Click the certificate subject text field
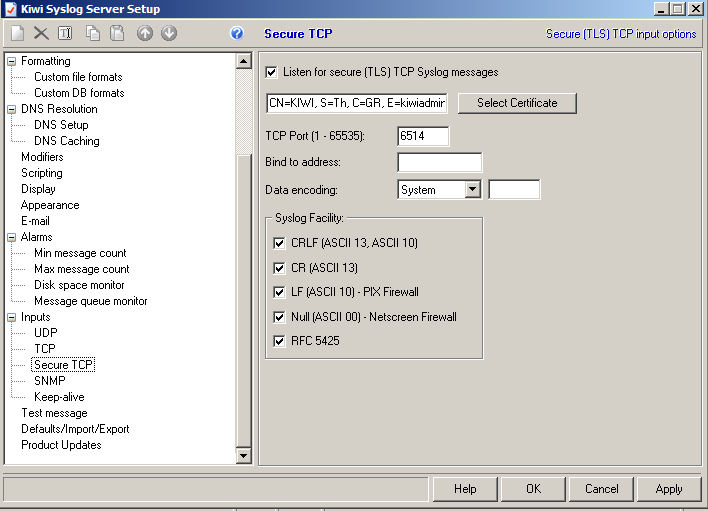The height and width of the screenshot is (511, 708). pyautogui.click(x=357, y=103)
